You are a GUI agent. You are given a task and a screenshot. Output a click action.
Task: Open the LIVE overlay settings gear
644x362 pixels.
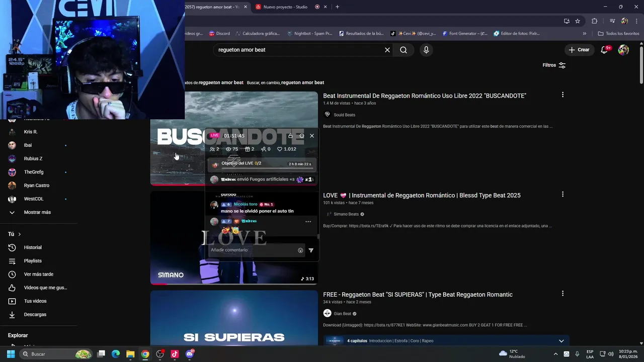click(x=301, y=136)
